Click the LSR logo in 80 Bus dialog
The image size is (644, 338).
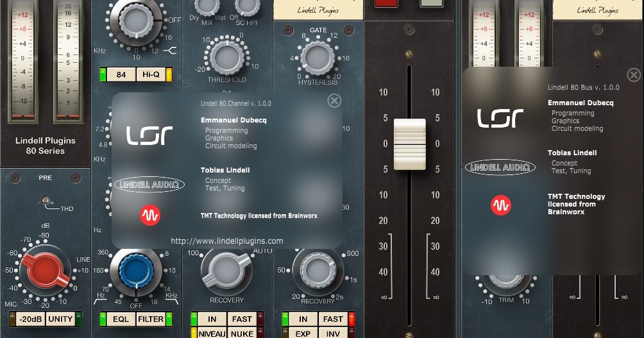pyautogui.click(x=500, y=118)
